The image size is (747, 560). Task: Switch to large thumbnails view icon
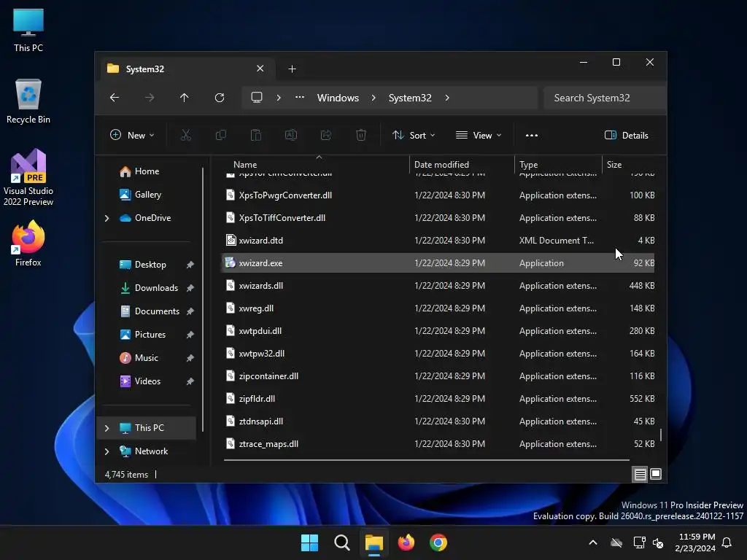pos(656,474)
